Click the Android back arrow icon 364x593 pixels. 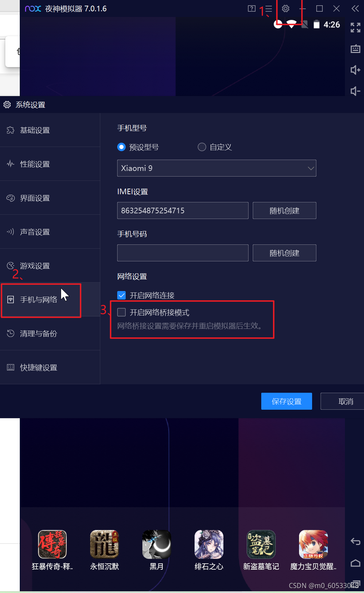point(355,541)
